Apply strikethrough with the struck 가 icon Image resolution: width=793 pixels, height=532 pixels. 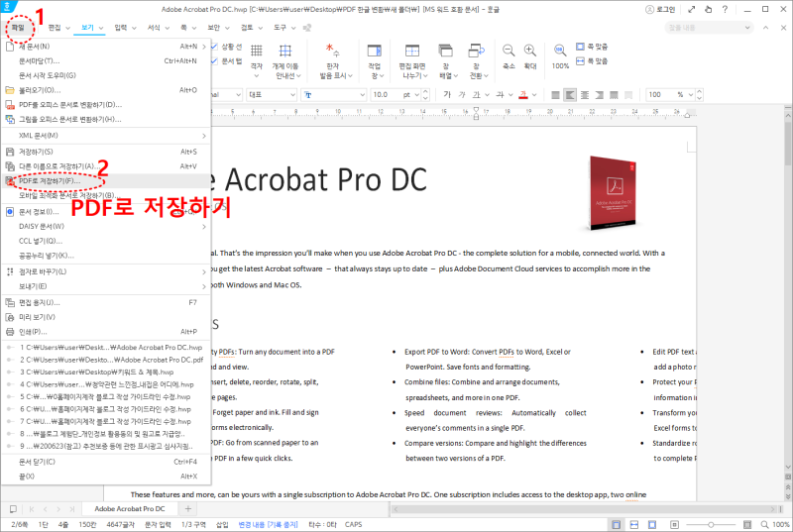coord(500,94)
